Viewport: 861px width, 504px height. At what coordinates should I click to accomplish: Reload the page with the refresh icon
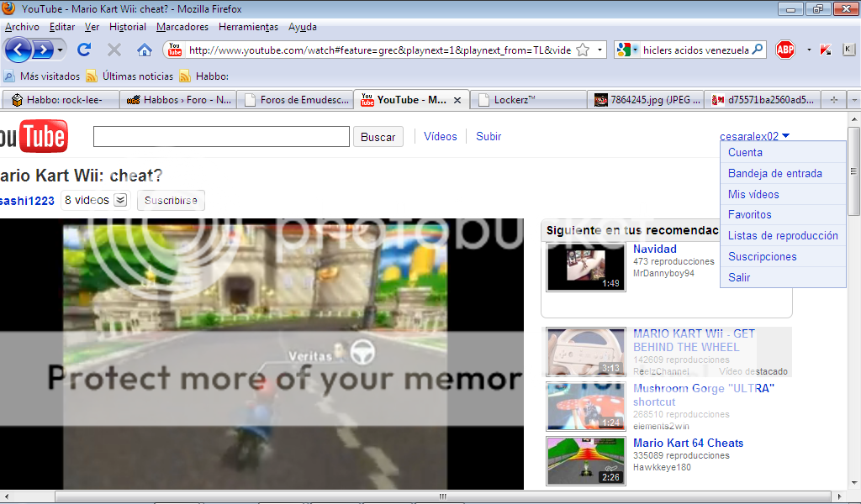click(84, 50)
